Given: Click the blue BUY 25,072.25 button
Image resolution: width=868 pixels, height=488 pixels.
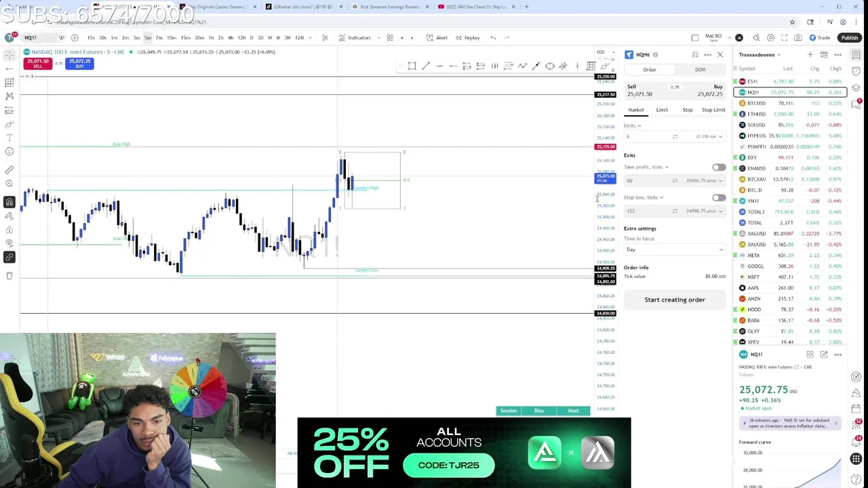Looking at the screenshot, I should (x=79, y=63).
